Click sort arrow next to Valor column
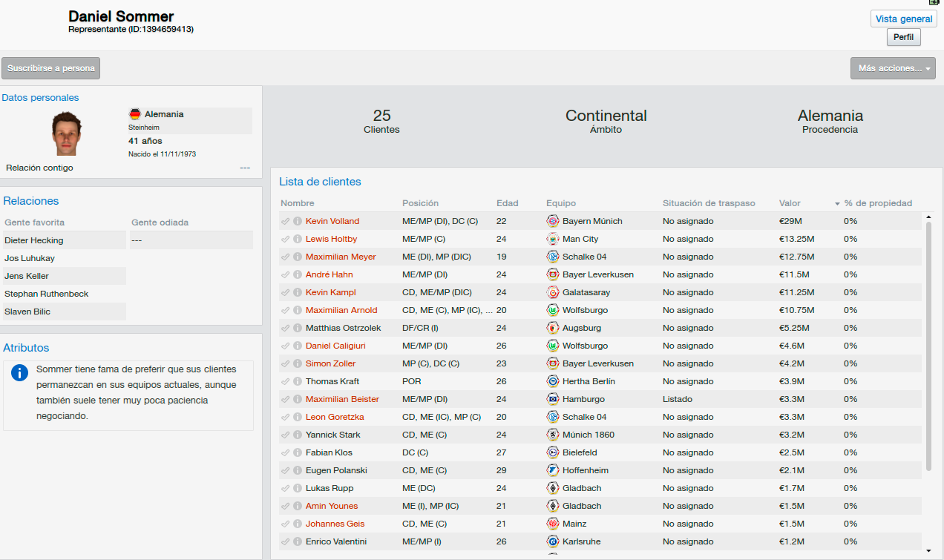 837,204
